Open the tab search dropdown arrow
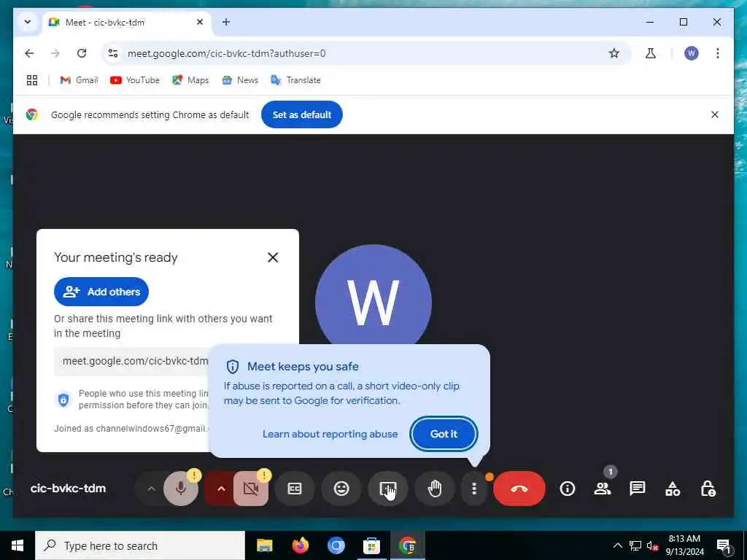The width and height of the screenshot is (747, 560). click(28, 22)
